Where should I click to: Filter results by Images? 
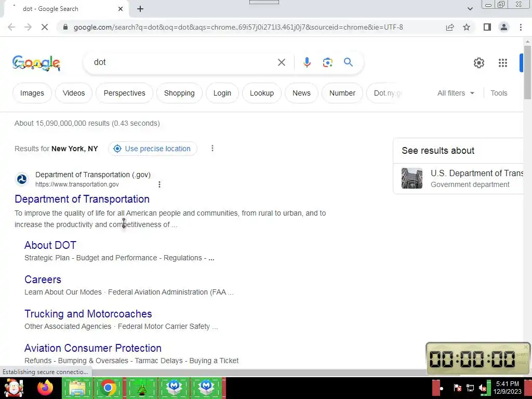[32, 93]
